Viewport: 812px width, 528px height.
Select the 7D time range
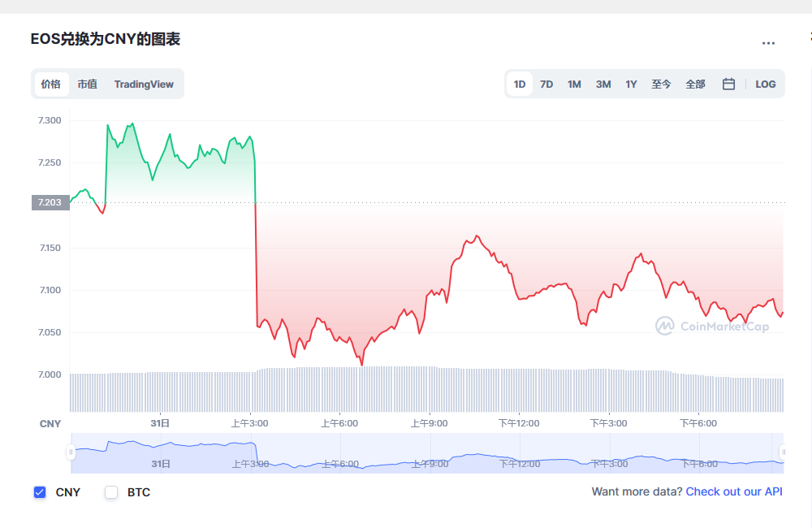pyautogui.click(x=546, y=84)
